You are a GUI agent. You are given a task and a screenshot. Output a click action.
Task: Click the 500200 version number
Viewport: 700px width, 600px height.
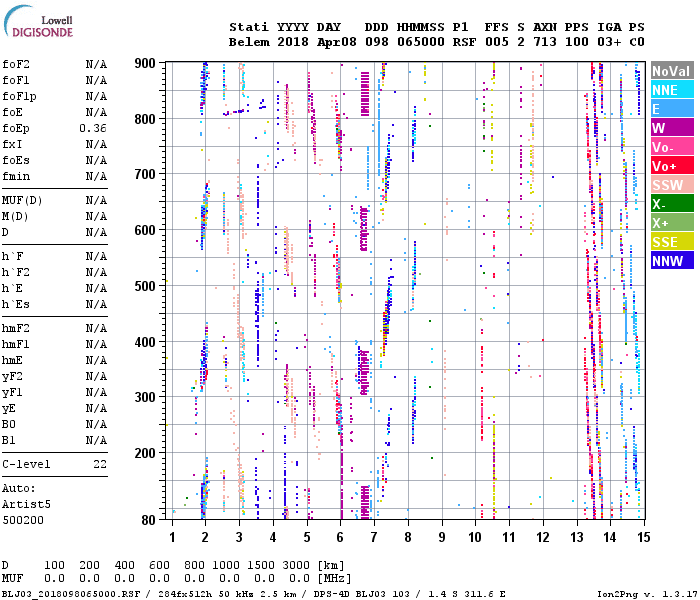[23, 521]
